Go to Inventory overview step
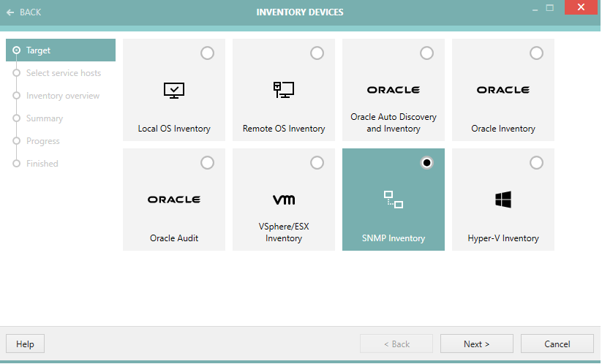The width and height of the screenshot is (602, 364). 63,96
